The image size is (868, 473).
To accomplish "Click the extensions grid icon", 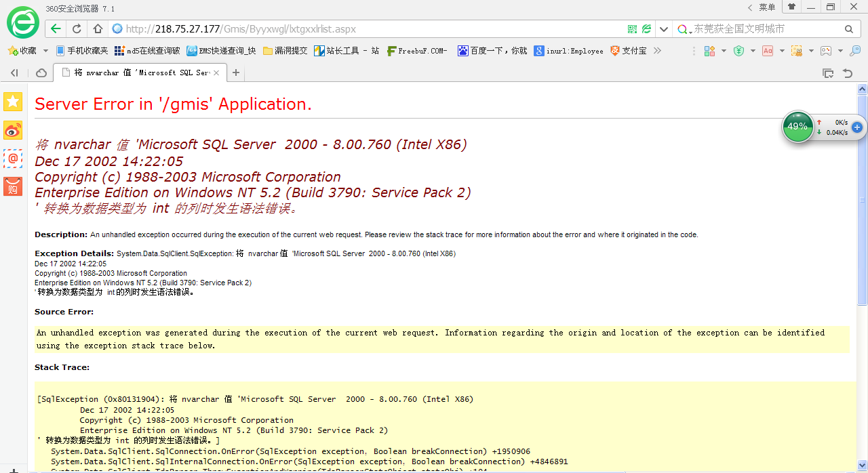I will tap(710, 51).
